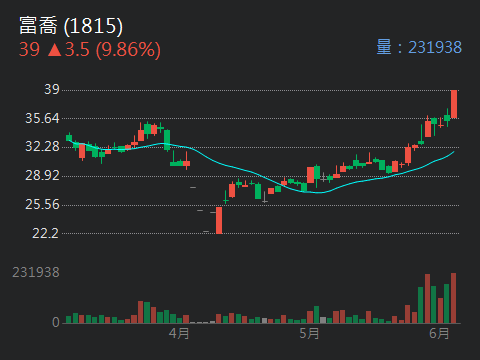Click the 6月 date axis label
480x360 pixels.
pyautogui.click(x=439, y=333)
